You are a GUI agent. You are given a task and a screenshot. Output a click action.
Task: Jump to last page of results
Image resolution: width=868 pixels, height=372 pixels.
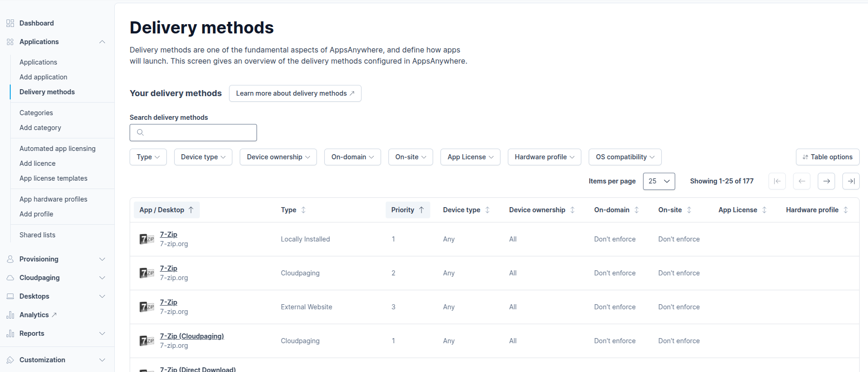(851, 181)
